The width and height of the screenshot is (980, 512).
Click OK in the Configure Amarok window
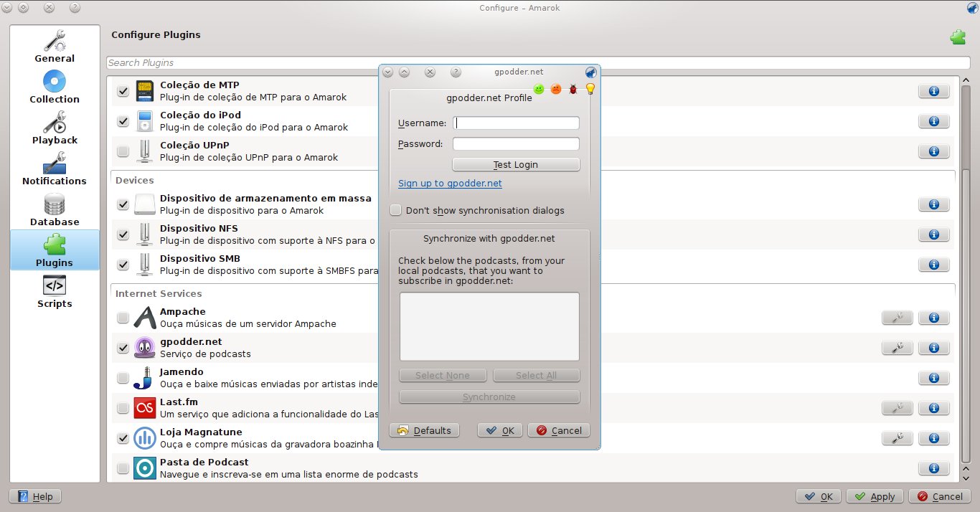pyautogui.click(x=819, y=496)
